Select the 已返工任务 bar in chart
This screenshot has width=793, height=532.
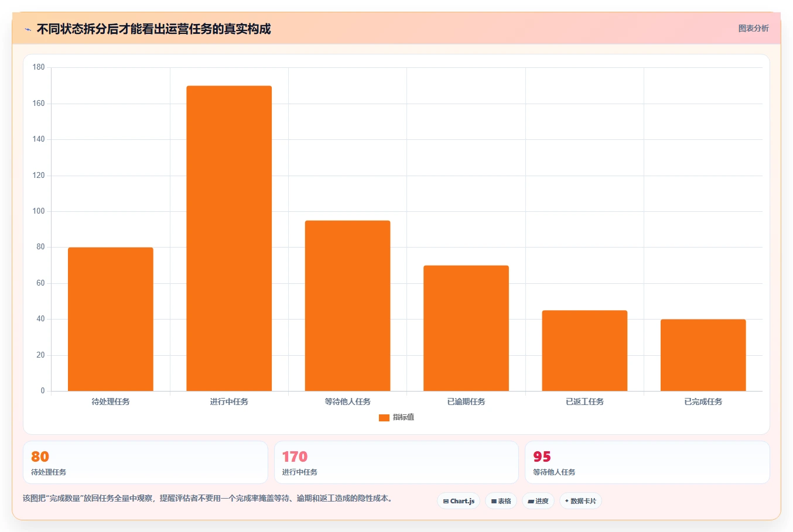click(x=585, y=351)
